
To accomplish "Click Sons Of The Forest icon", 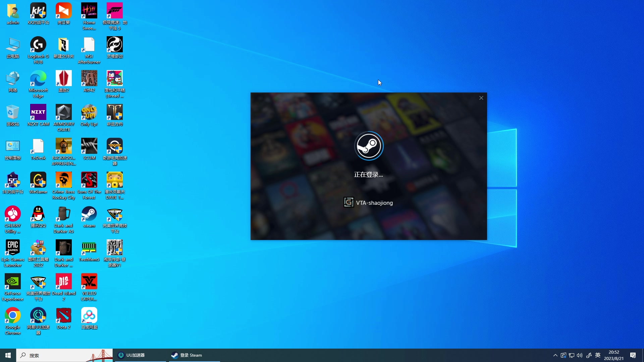I will (89, 186).
